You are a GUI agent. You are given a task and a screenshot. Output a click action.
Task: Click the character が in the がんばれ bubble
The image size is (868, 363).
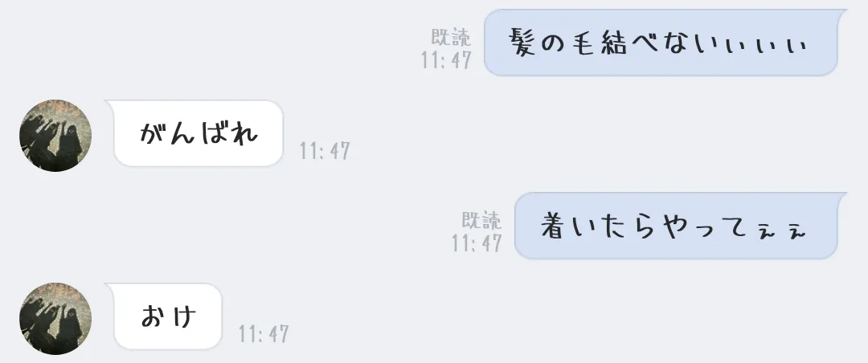(x=154, y=133)
